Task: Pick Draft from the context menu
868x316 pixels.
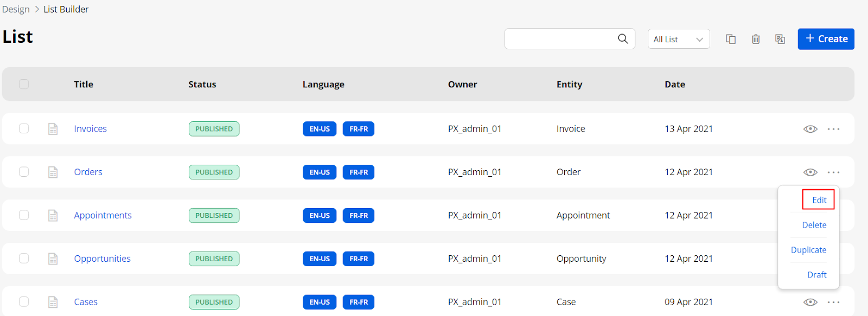Action: pos(816,275)
